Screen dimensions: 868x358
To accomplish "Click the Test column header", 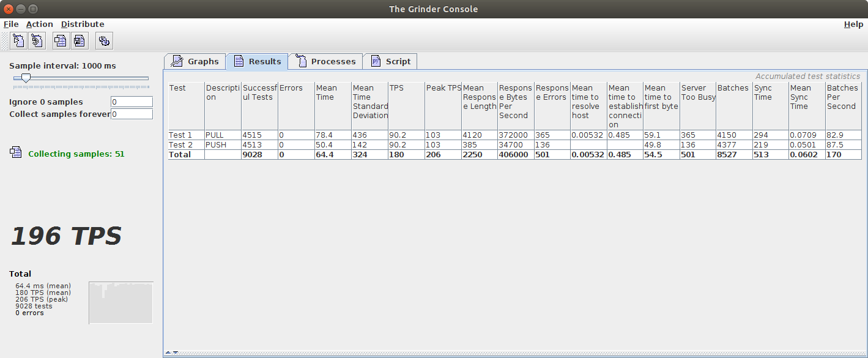I will tap(186, 106).
